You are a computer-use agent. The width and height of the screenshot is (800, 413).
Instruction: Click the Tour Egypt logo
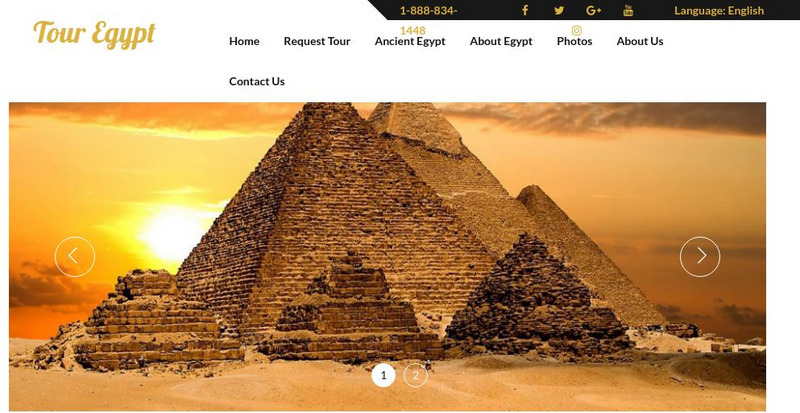coord(94,34)
